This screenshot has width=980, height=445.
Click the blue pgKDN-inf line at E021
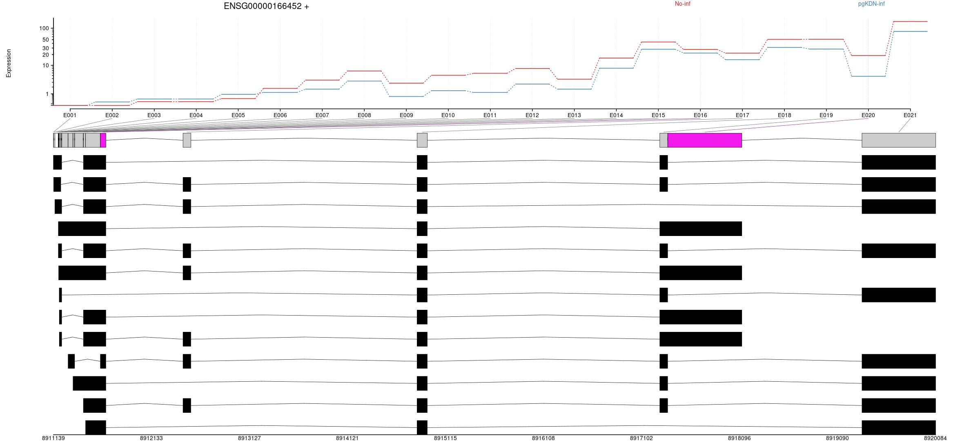point(910,31)
